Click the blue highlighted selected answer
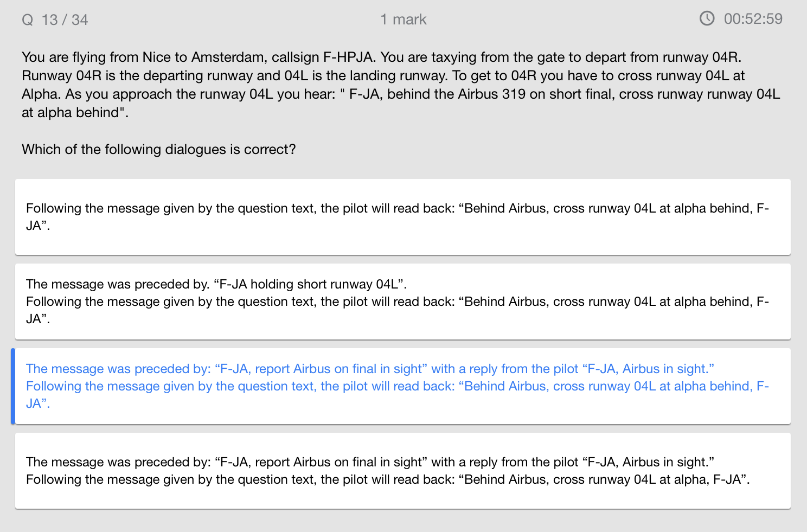 (402, 386)
